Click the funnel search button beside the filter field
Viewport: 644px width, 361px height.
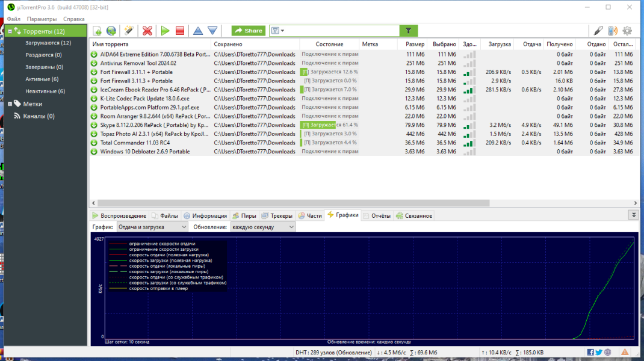(408, 31)
